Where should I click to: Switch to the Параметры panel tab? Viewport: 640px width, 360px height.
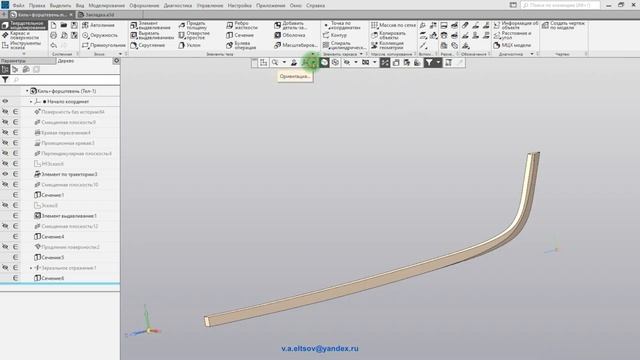point(13,61)
